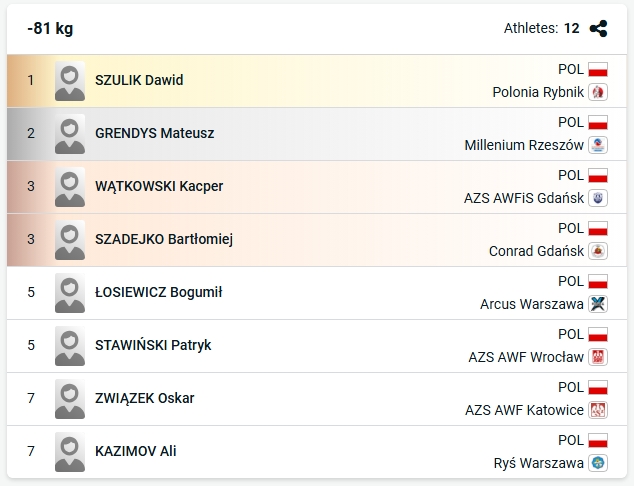The width and height of the screenshot is (634, 486).
Task: Click the Conrad Gdańsk club logo
Action: click(x=598, y=251)
